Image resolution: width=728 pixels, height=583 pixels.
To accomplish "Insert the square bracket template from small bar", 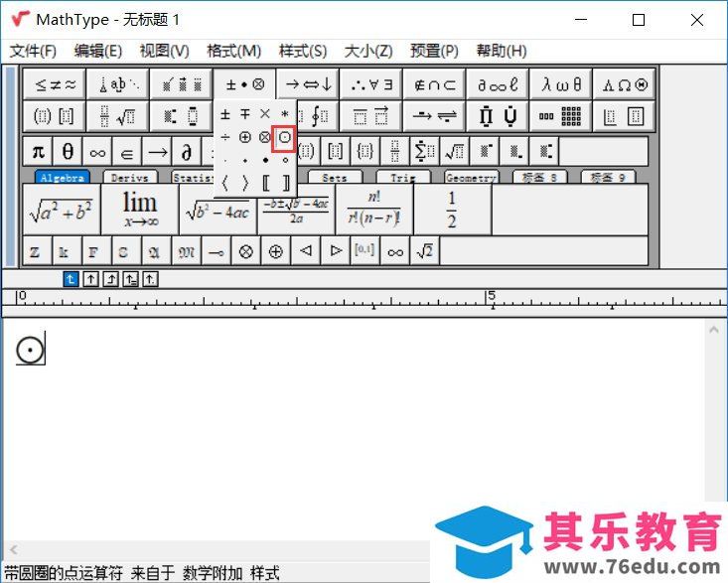I will (x=336, y=151).
